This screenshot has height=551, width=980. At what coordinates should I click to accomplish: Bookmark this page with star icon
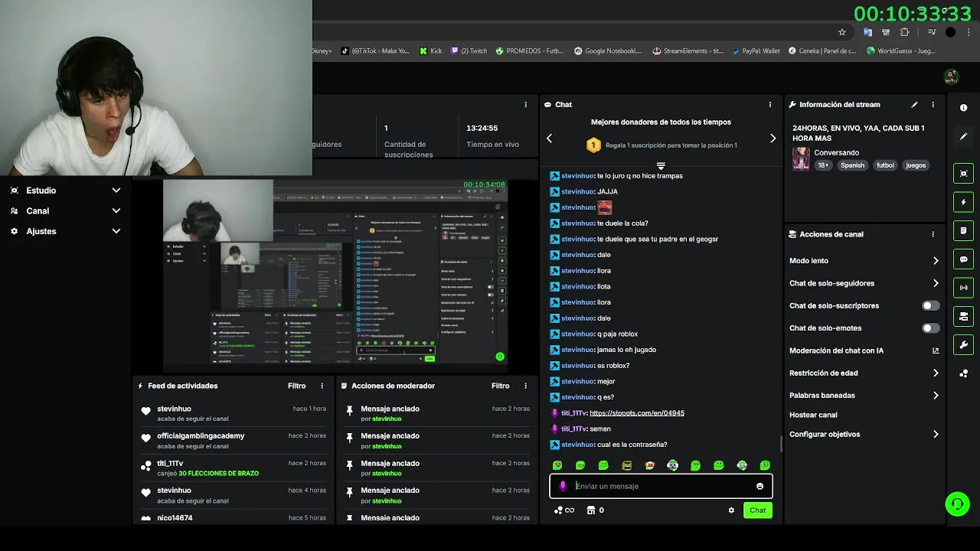[x=842, y=32]
